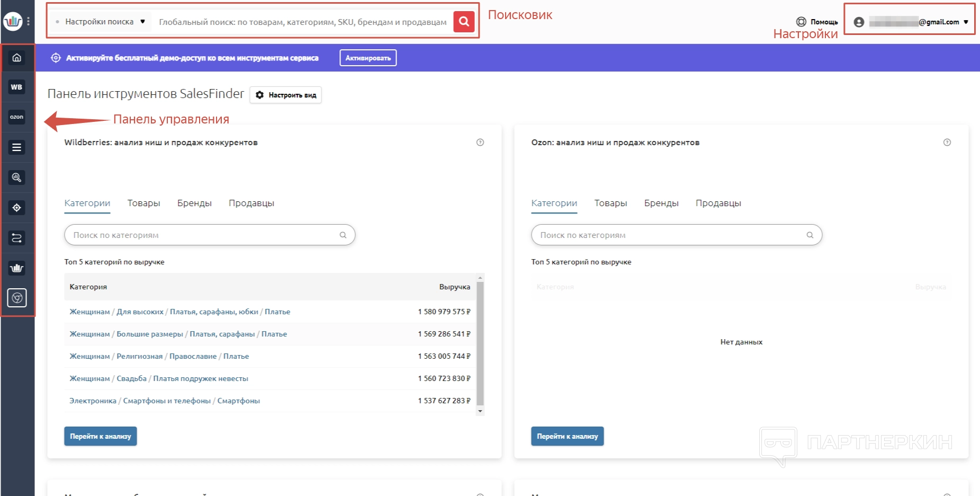Viewport: 980px width, 496px height.
Task: Open the Электроника / Смартфоны category link
Action: pyautogui.click(x=165, y=401)
